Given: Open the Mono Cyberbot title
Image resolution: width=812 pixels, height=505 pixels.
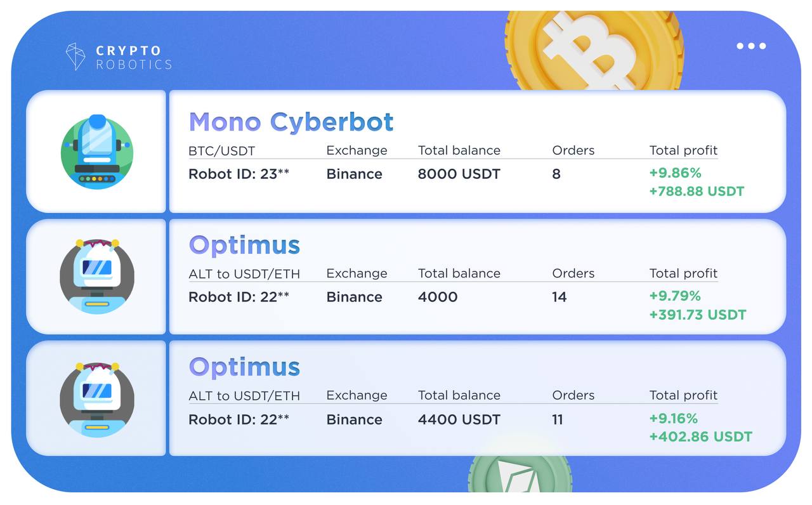Looking at the screenshot, I should tap(291, 121).
